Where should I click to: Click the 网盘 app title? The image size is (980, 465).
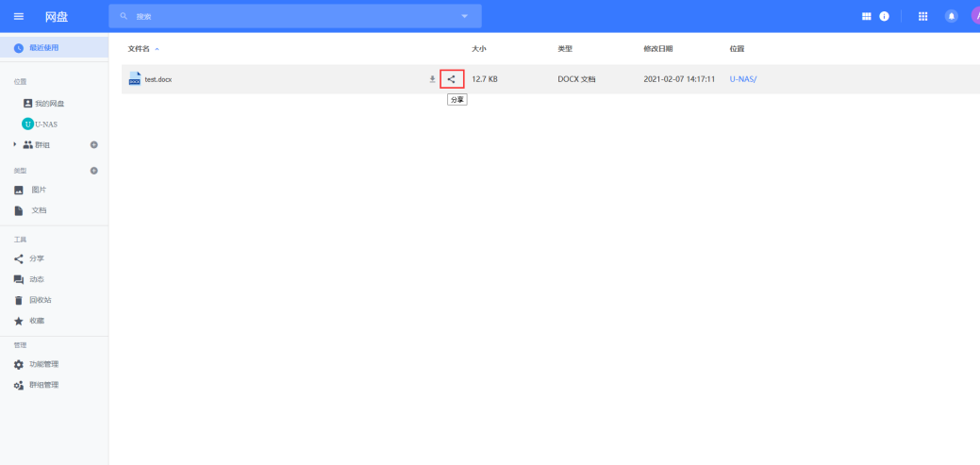coord(57,16)
